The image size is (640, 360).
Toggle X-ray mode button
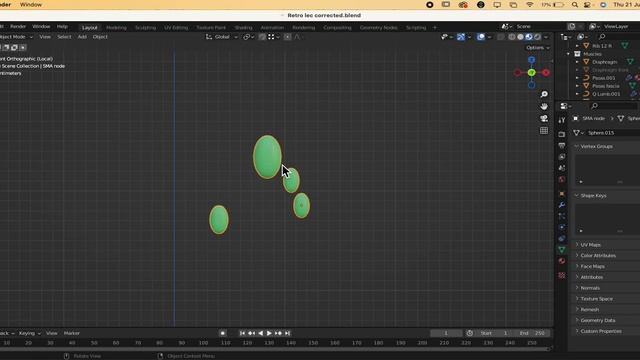click(501, 37)
